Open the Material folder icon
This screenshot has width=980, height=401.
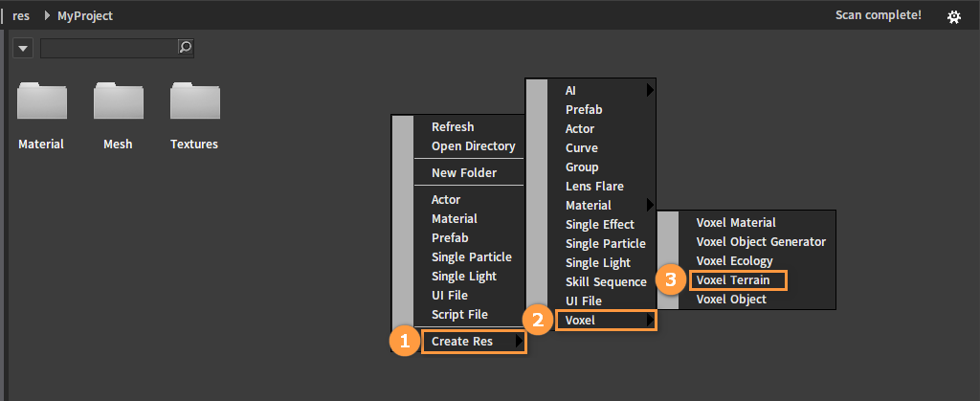42,100
